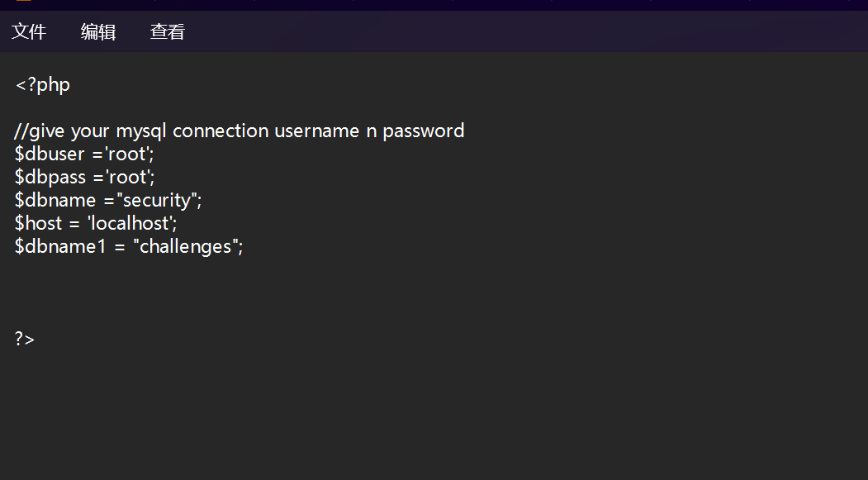Click the $dbname1 variable name
868x480 pixels.
tap(59, 246)
